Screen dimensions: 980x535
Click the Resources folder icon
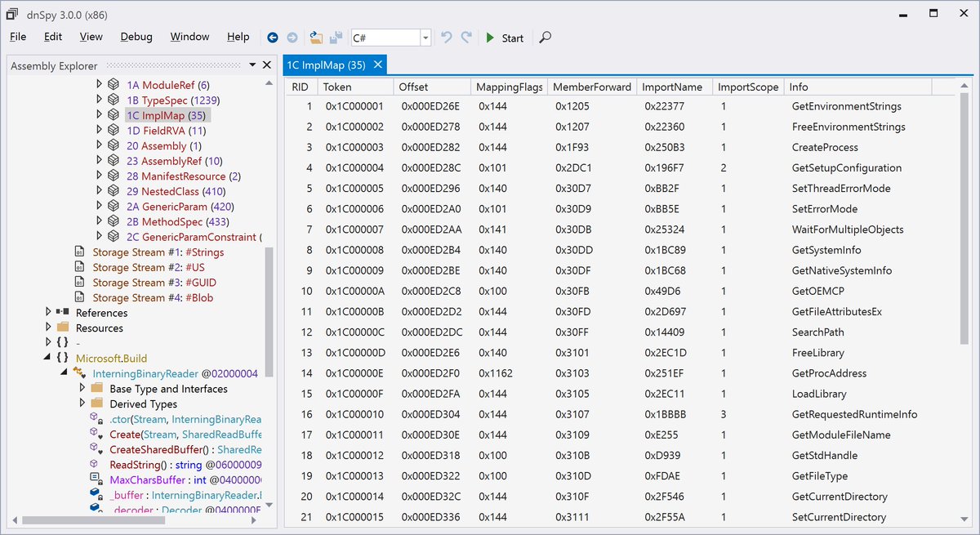point(63,328)
